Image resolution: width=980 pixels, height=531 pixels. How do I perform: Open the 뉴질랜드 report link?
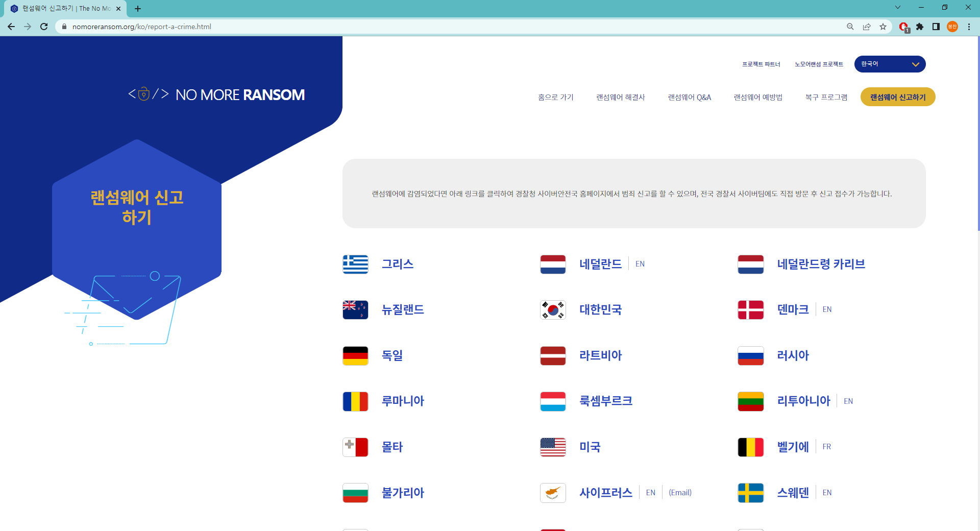coord(403,309)
